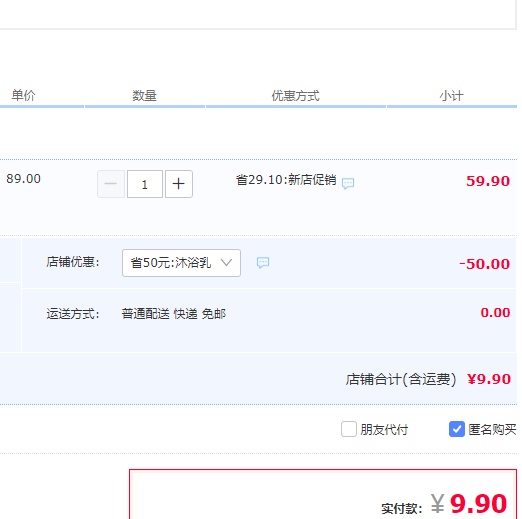This screenshot has width=522, height=519.
Task: Click the 朋友代付 label text
Action: pyautogui.click(x=384, y=430)
